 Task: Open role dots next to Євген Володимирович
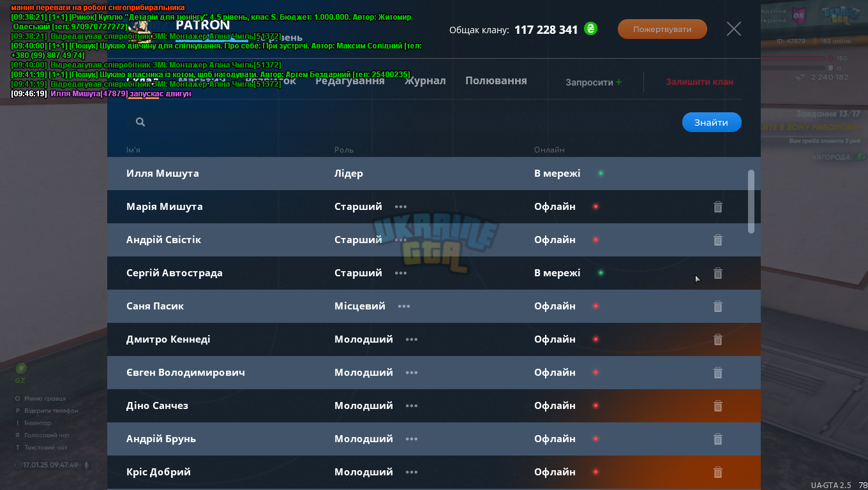(x=412, y=373)
